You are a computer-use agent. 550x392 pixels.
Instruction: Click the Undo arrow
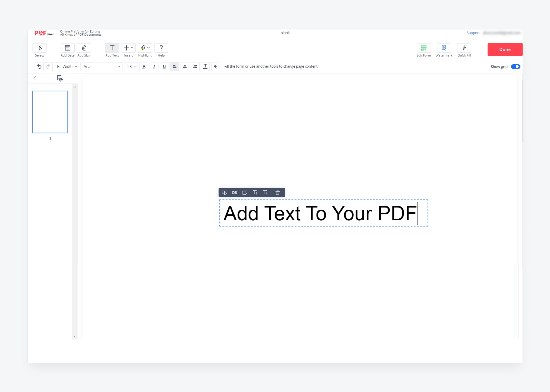[x=39, y=66]
